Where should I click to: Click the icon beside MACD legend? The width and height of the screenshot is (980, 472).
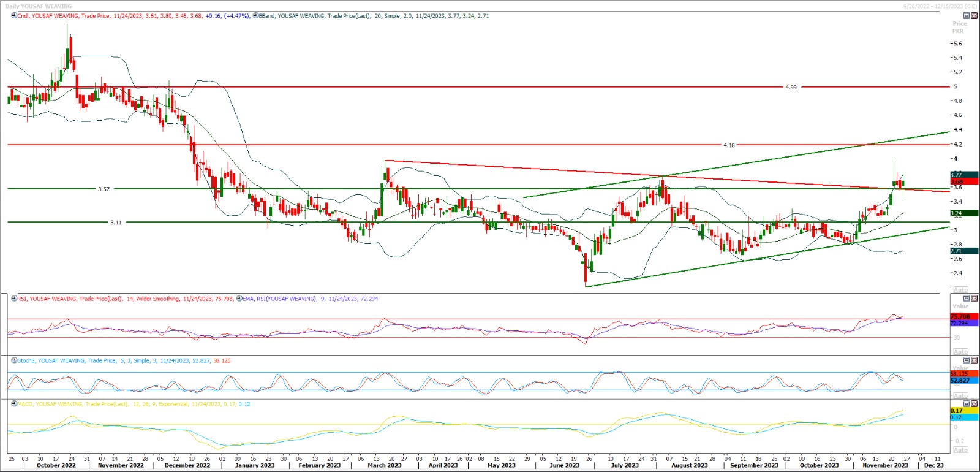pyautogui.click(x=14, y=404)
